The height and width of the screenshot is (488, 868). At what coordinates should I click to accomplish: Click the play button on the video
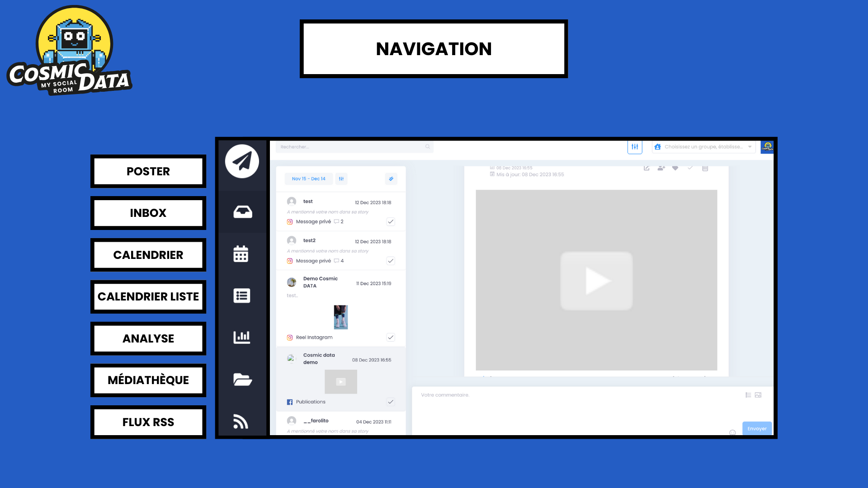(x=596, y=281)
